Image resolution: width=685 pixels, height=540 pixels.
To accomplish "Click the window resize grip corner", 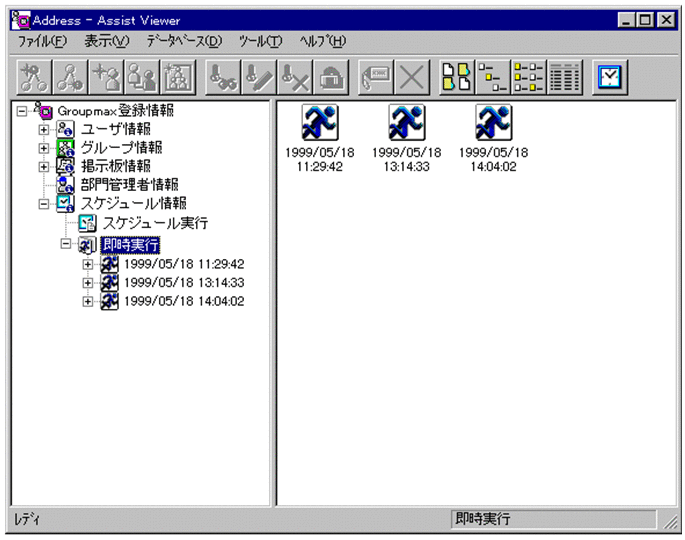I will click(x=669, y=521).
